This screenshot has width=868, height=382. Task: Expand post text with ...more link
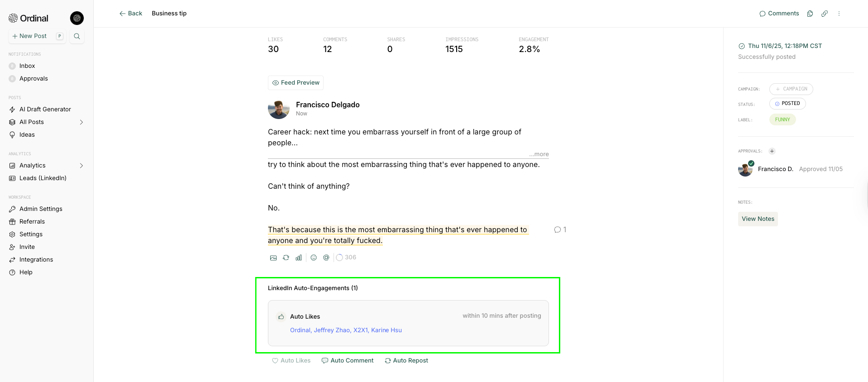539,154
